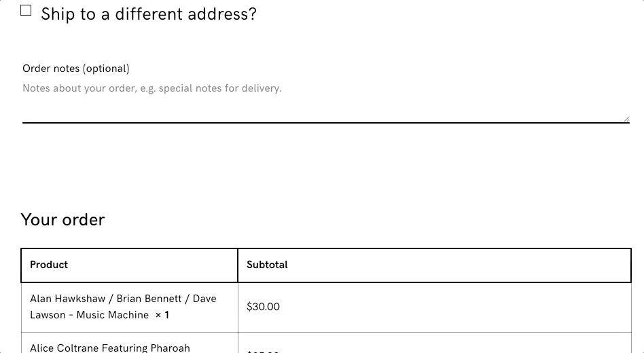
Task: Grab the textarea resize handle corner
Action: click(x=626, y=119)
